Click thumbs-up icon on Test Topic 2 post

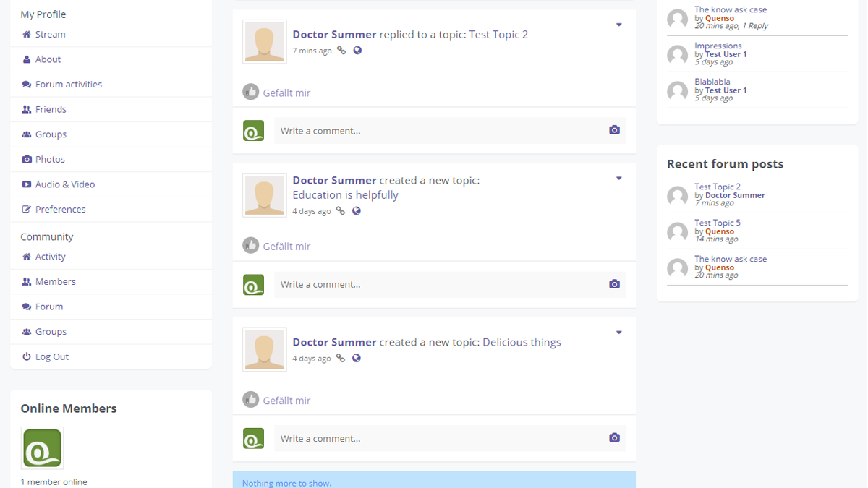coord(251,92)
